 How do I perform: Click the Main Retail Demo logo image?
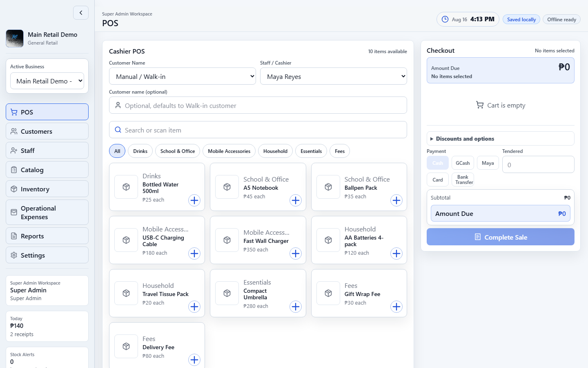[x=15, y=38]
